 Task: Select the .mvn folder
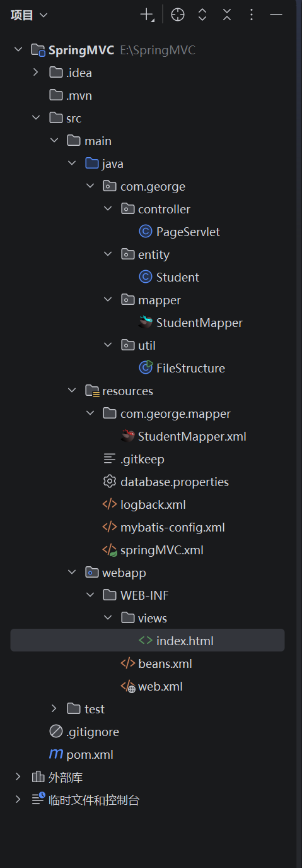(x=79, y=95)
